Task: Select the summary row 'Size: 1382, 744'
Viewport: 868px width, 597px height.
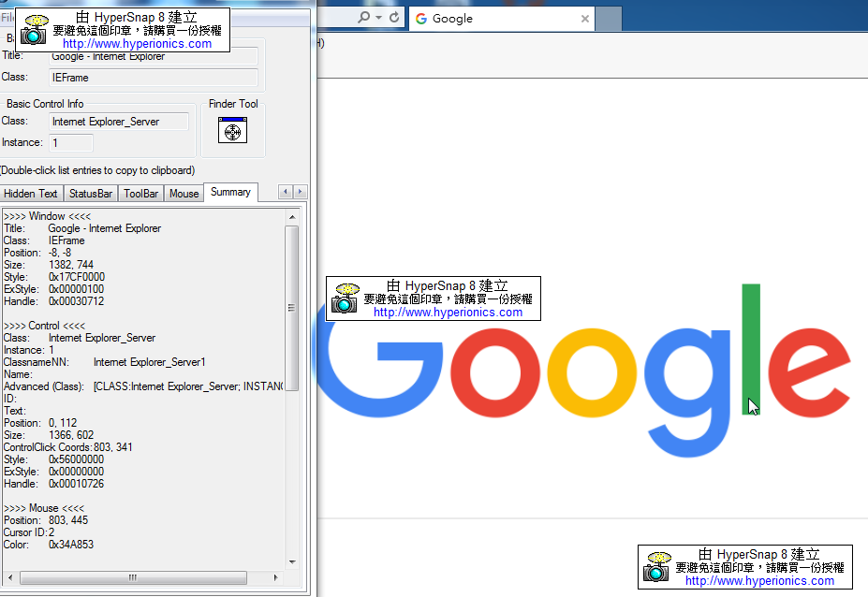Action: tap(49, 265)
